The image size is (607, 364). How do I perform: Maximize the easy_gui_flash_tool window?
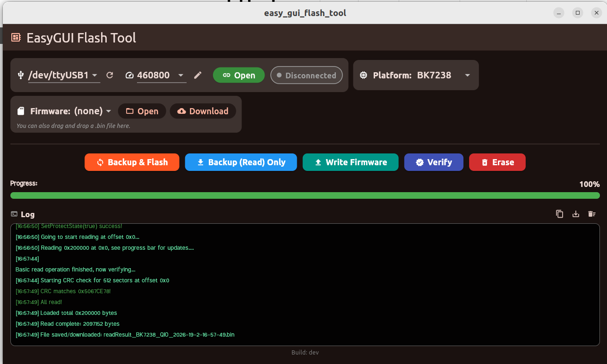tap(578, 13)
